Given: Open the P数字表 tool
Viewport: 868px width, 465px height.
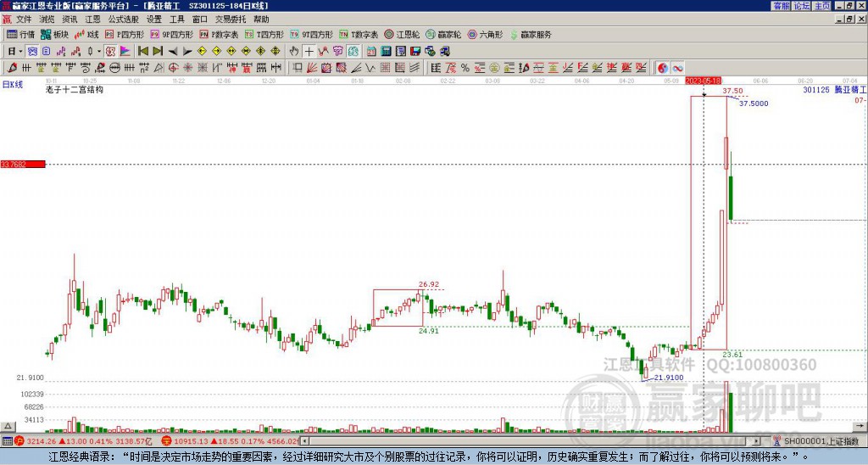Looking at the screenshot, I should pyautogui.click(x=220, y=34).
